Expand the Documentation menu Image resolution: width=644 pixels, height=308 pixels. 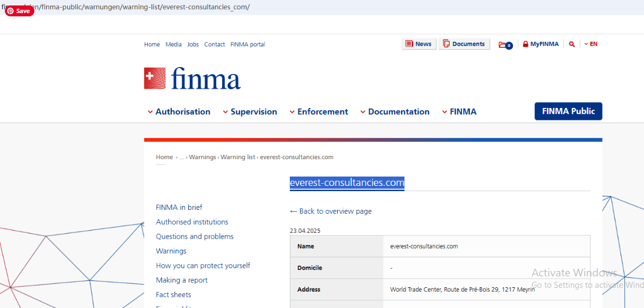[395, 112]
